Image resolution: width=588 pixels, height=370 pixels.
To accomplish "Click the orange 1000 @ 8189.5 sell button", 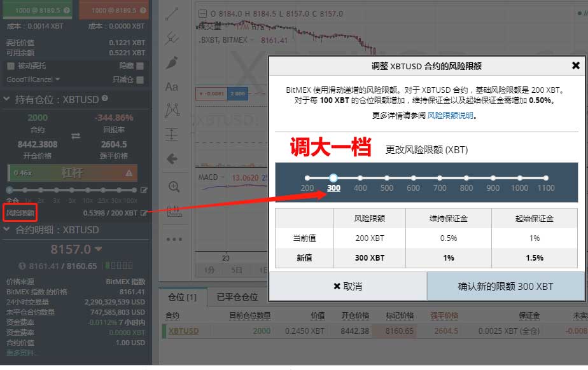I will [114, 10].
